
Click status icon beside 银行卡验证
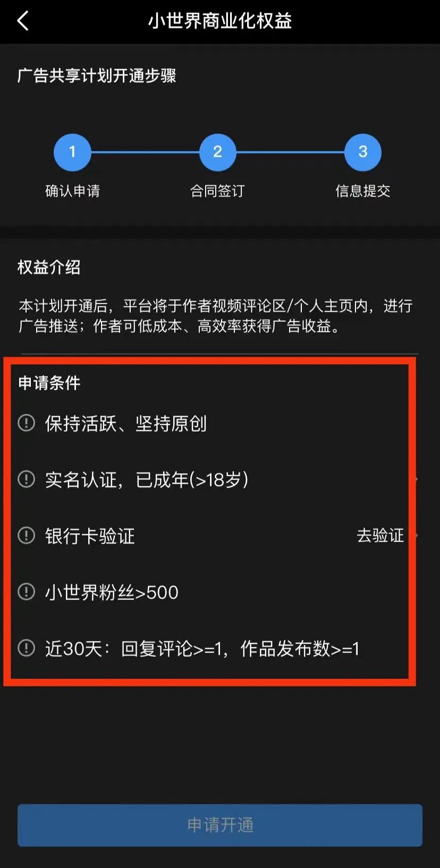27,536
